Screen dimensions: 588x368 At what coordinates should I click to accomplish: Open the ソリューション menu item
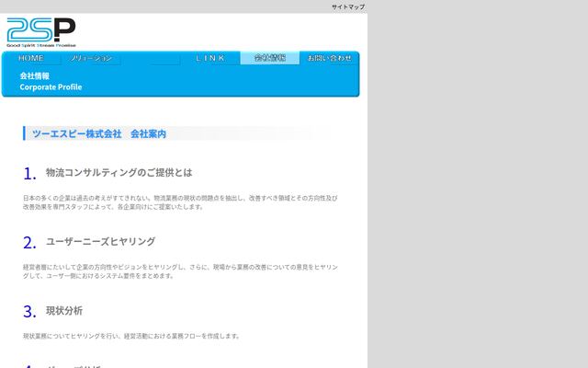(91, 58)
